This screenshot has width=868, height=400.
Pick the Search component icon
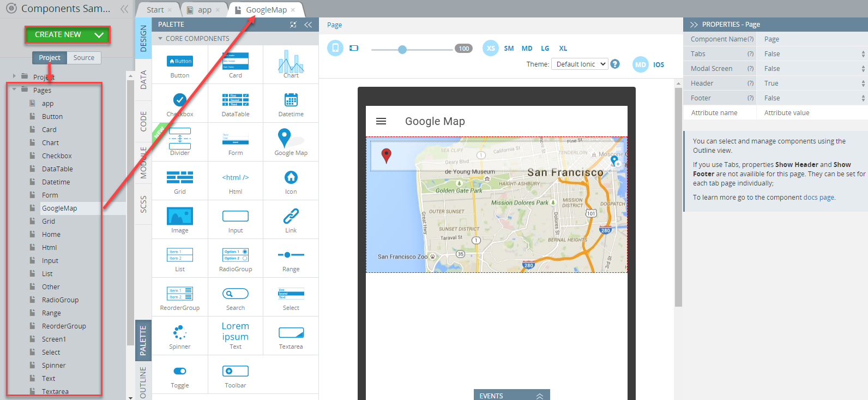(236, 294)
